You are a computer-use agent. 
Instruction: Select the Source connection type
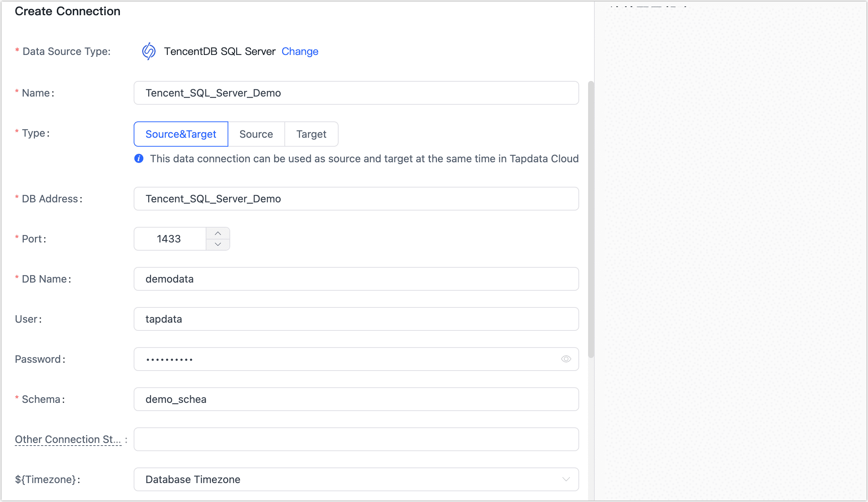coord(256,134)
